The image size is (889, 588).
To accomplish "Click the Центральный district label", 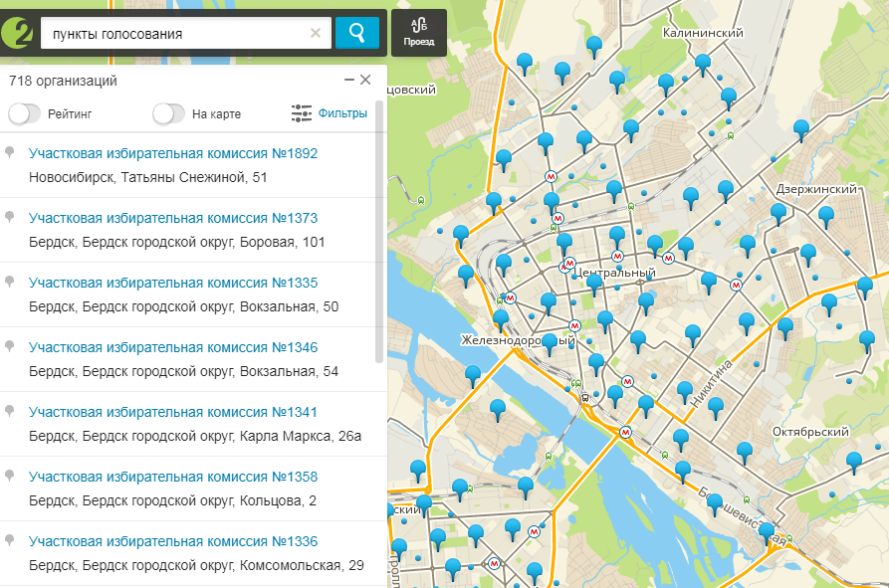I will click(615, 273).
